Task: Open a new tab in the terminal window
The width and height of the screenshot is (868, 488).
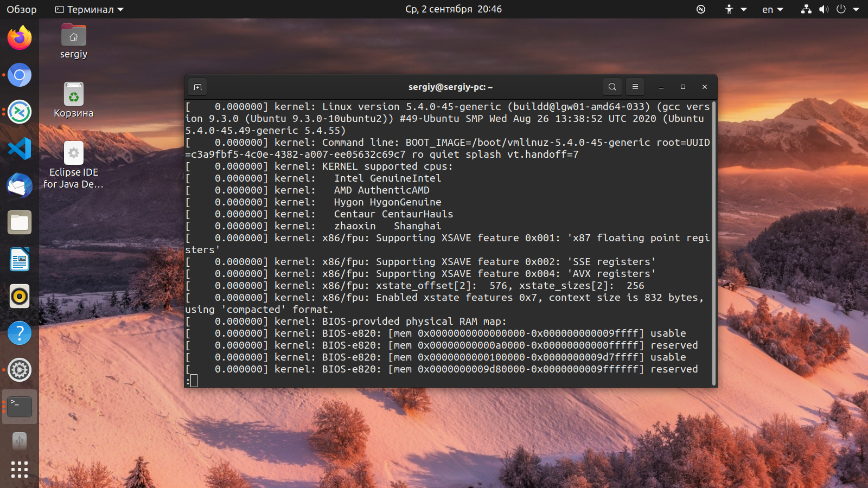Action: pos(197,87)
